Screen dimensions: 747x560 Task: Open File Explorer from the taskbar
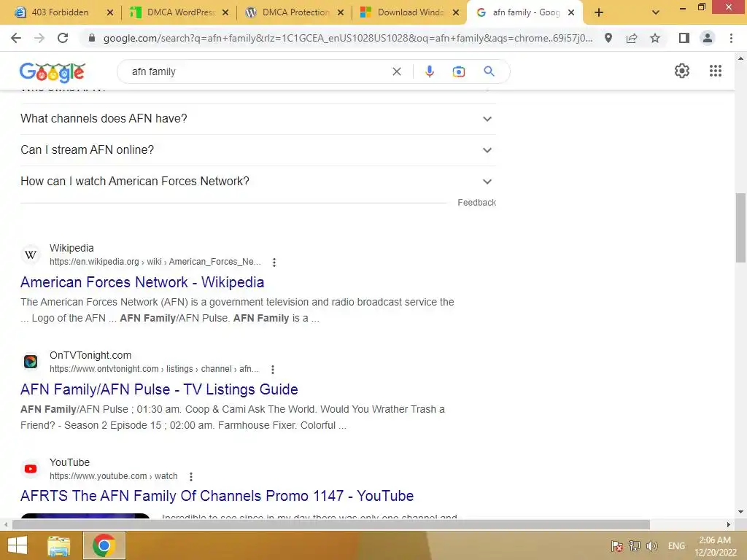tap(58, 545)
